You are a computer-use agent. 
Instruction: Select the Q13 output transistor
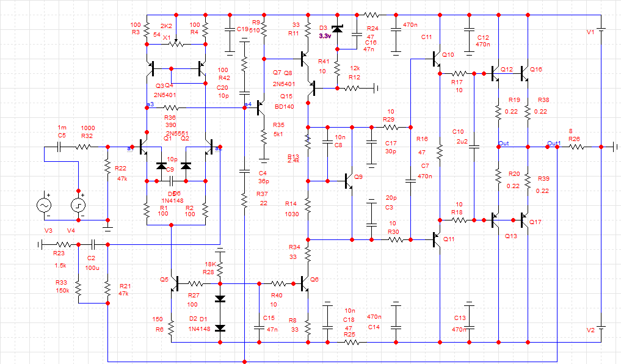[495, 220]
